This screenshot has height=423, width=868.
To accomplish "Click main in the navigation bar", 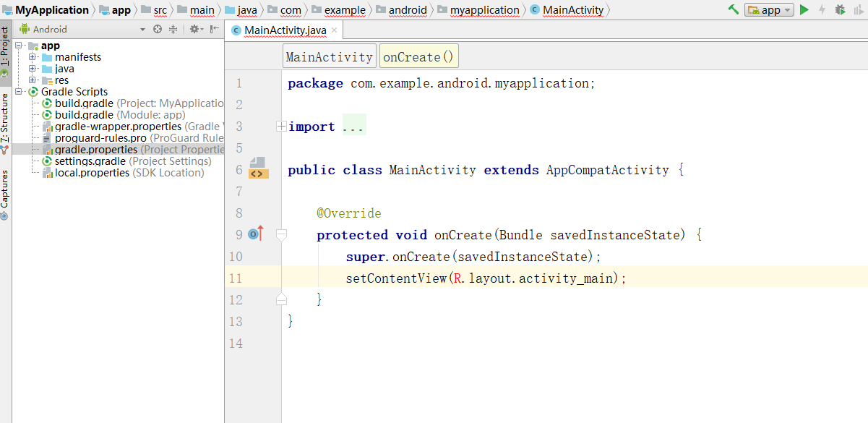I will point(196,10).
